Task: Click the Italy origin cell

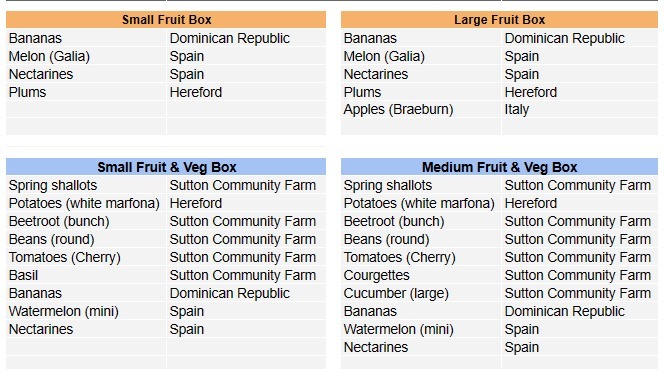Action: 580,109
